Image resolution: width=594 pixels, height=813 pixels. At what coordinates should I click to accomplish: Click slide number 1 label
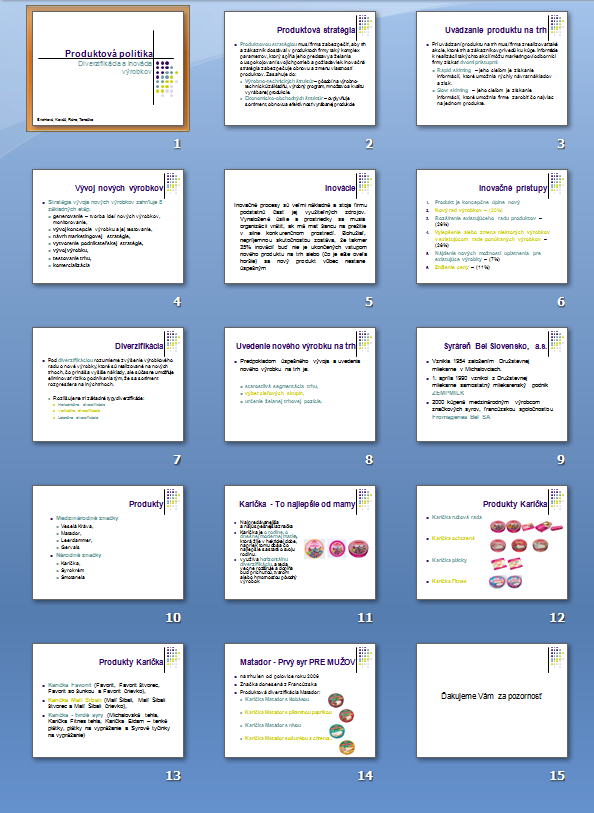(177, 144)
